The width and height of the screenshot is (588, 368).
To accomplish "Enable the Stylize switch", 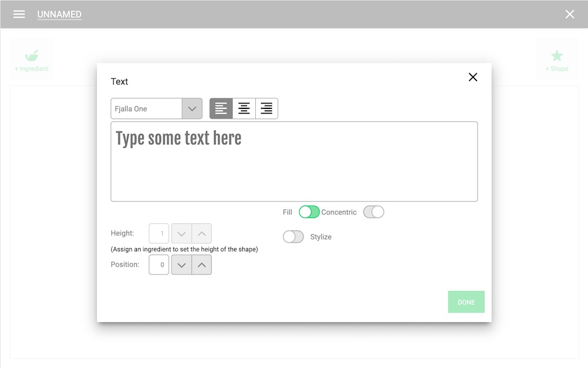I will point(293,237).
